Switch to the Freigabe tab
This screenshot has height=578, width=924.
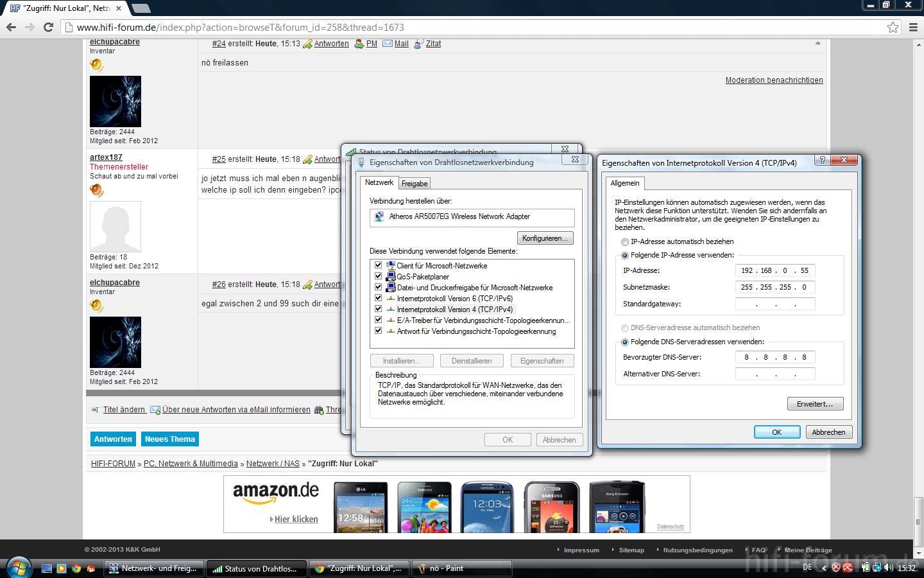(x=414, y=184)
